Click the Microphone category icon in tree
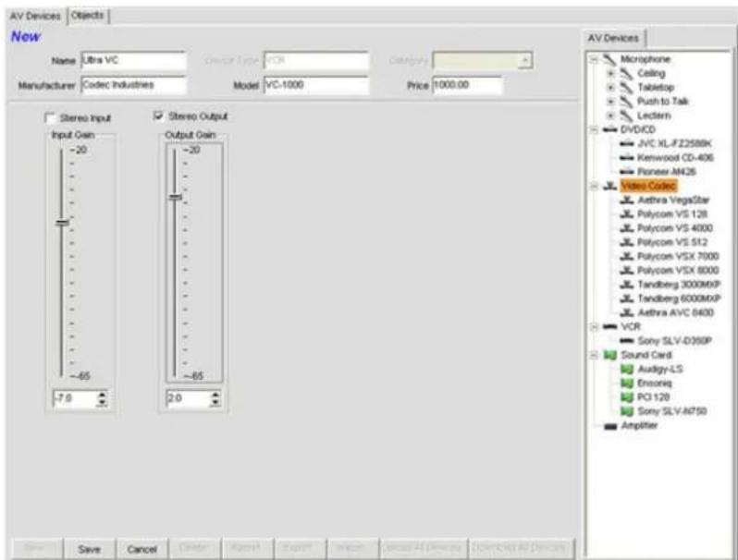The height and width of the screenshot is (560, 738). [609, 59]
